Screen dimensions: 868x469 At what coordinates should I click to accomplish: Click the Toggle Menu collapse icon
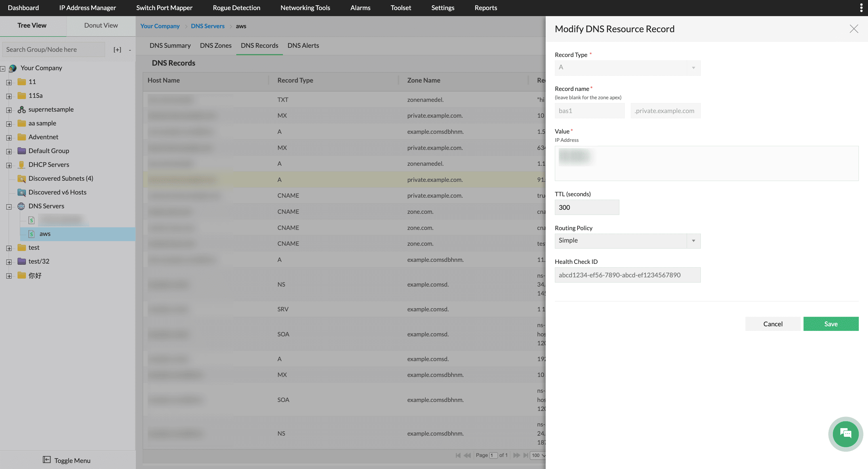47,460
